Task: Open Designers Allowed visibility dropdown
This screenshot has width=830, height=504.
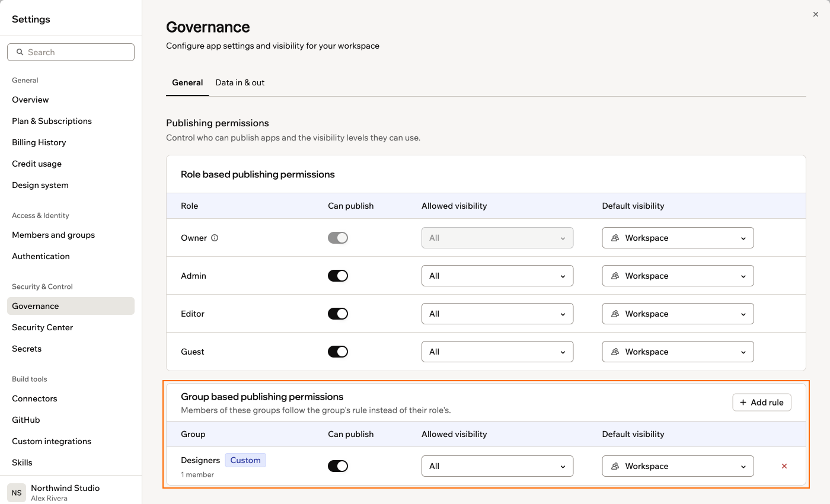Action: [497, 466]
